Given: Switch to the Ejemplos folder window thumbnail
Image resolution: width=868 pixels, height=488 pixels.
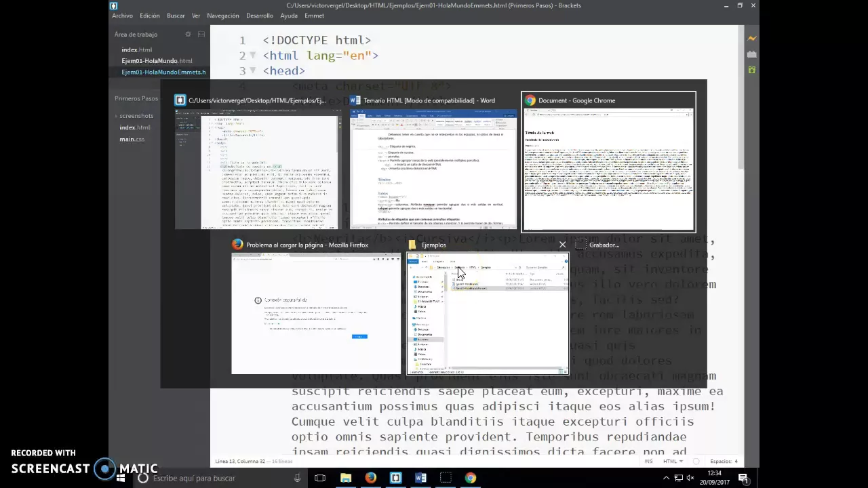Looking at the screenshot, I should click(x=488, y=306).
